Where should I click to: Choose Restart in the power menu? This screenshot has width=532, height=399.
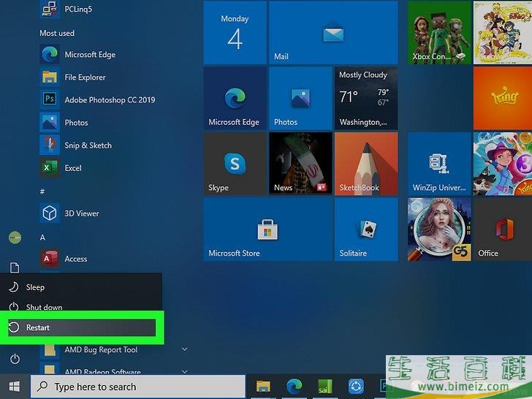[82, 327]
